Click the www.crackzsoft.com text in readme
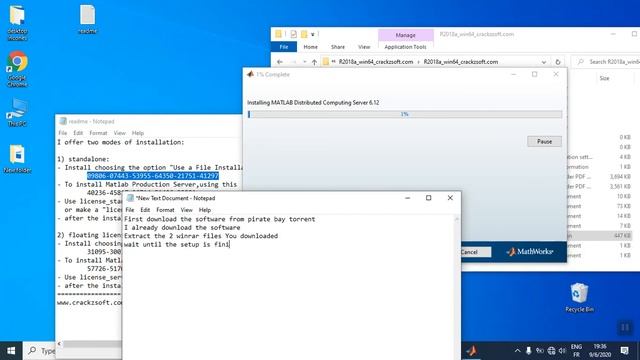Image resolution: width=640 pixels, height=360 pixels. [x=89, y=302]
